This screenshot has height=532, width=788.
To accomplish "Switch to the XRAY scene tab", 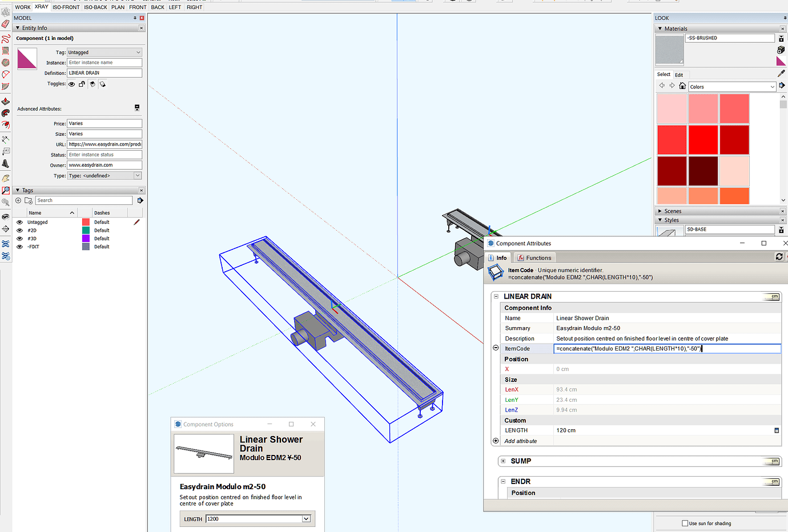I will coord(41,7).
